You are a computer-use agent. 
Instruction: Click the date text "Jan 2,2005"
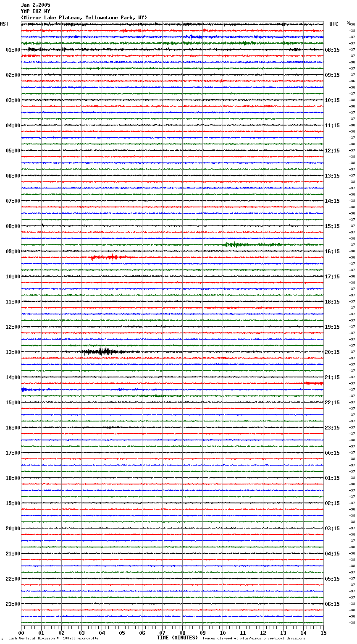[x=35, y=5]
